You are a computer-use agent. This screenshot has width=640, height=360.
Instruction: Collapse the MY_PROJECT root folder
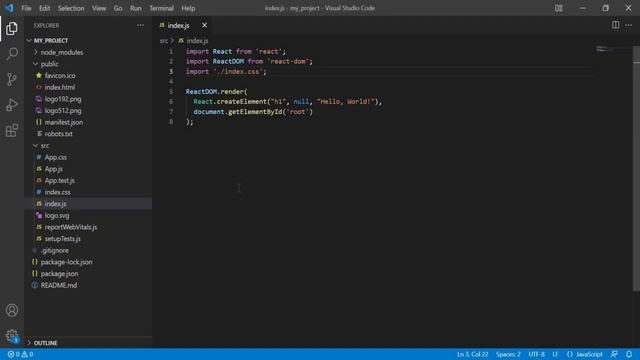point(88,40)
